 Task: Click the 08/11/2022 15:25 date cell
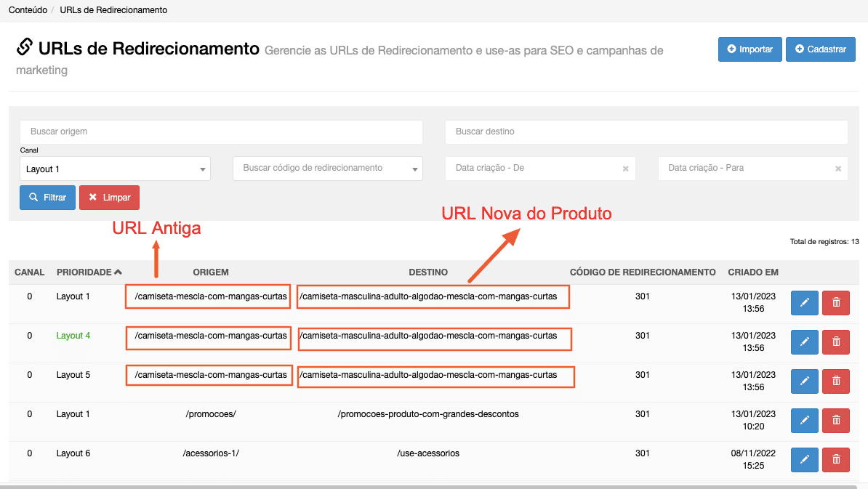753,460
